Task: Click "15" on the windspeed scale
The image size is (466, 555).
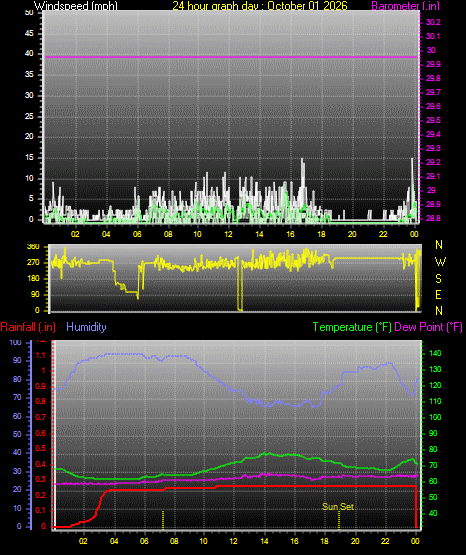Action: pyautogui.click(x=29, y=158)
